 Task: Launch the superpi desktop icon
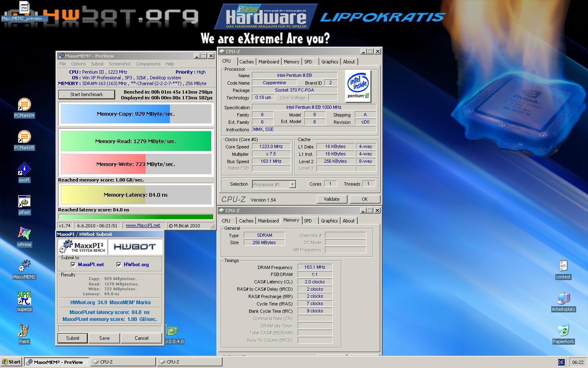click(x=24, y=302)
